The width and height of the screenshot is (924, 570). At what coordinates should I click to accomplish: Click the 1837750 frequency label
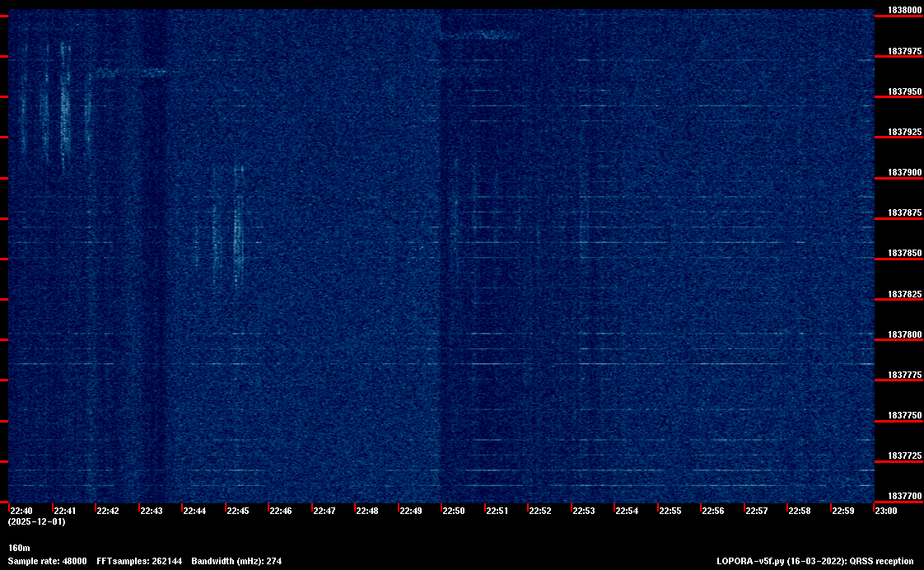pyautogui.click(x=904, y=416)
